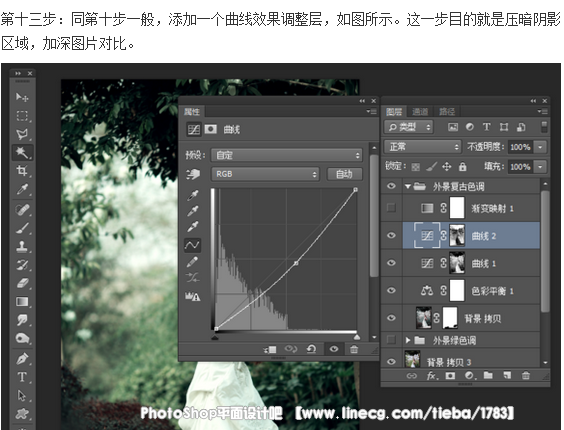
Task: Select the Rectangular Marquee tool
Action: (x=22, y=116)
